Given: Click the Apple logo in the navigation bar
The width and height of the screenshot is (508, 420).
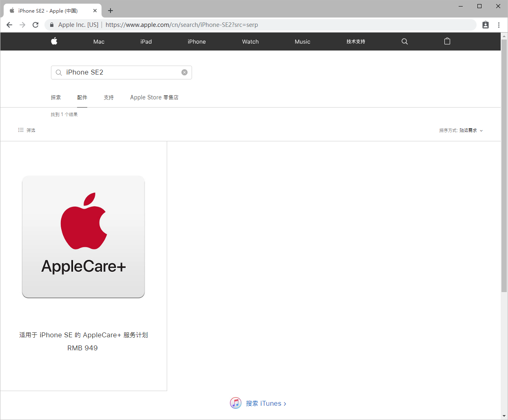Looking at the screenshot, I should (54, 41).
